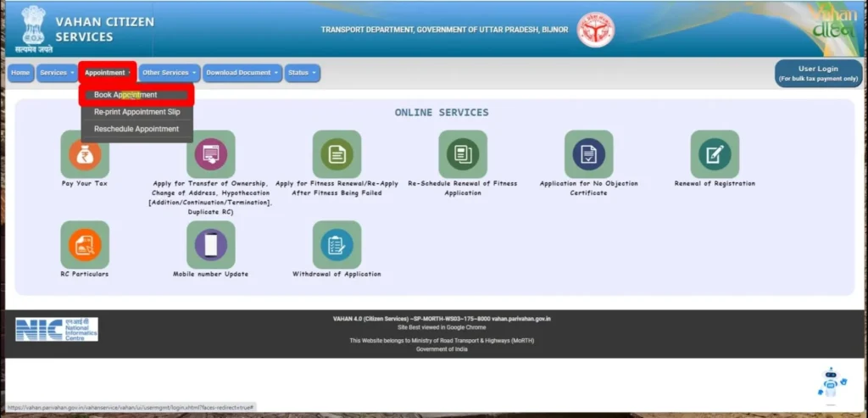Click the Home button
This screenshot has width=868, height=418.
click(20, 73)
